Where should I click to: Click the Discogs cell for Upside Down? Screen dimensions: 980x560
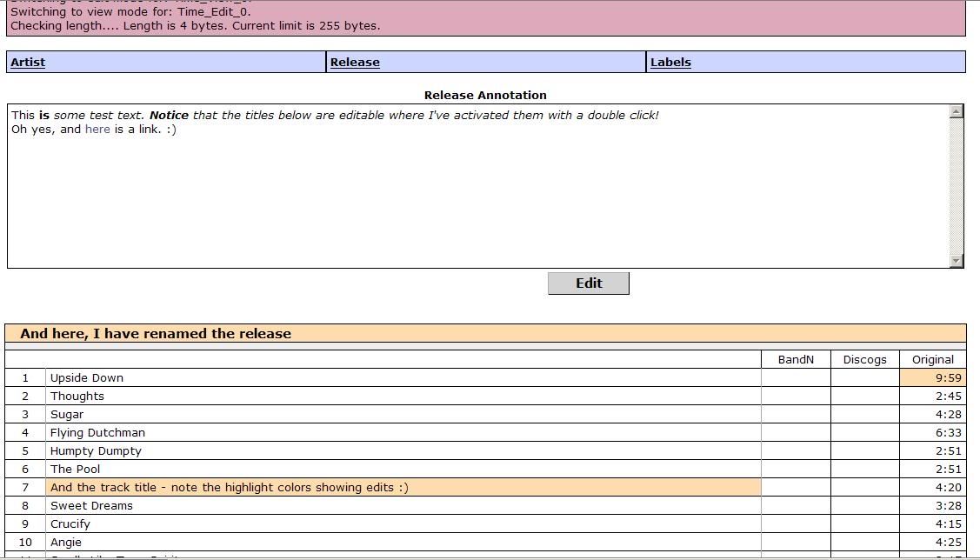point(865,377)
